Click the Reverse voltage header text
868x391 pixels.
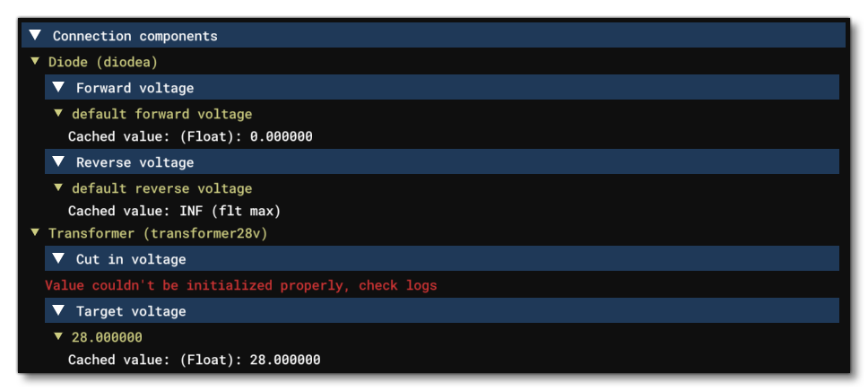[x=135, y=162]
